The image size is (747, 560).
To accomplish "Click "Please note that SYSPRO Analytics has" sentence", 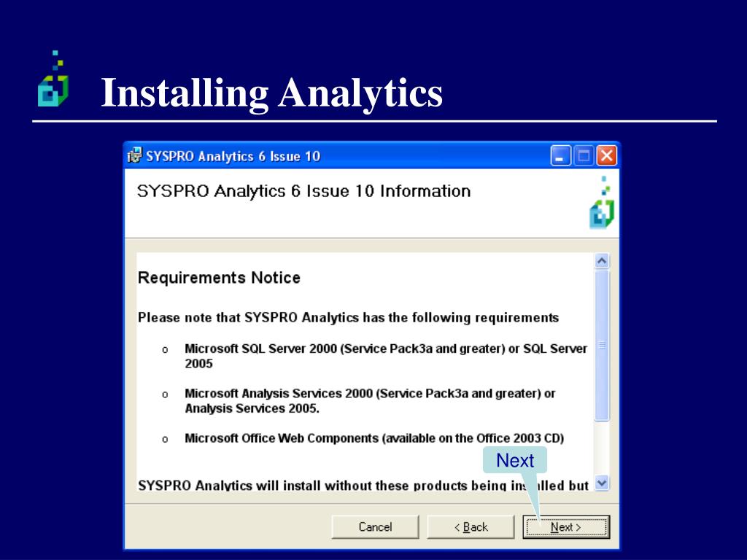I will pyautogui.click(x=348, y=318).
